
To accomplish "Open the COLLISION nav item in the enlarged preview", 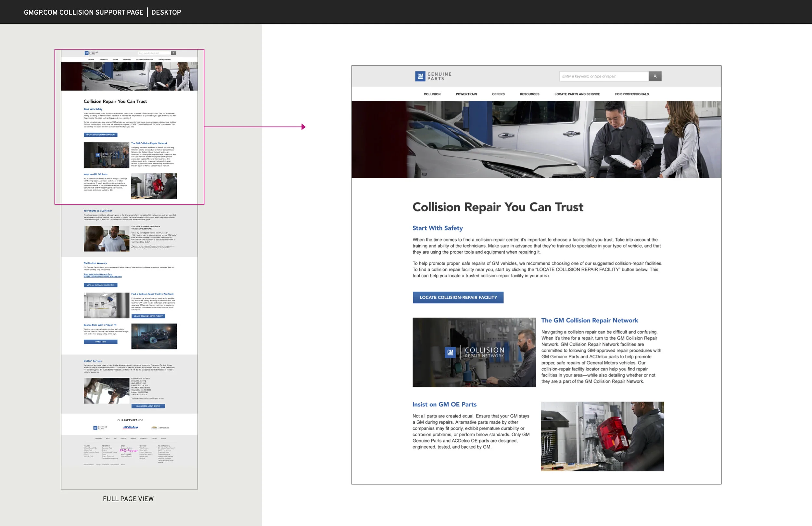I will tap(432, 94).
